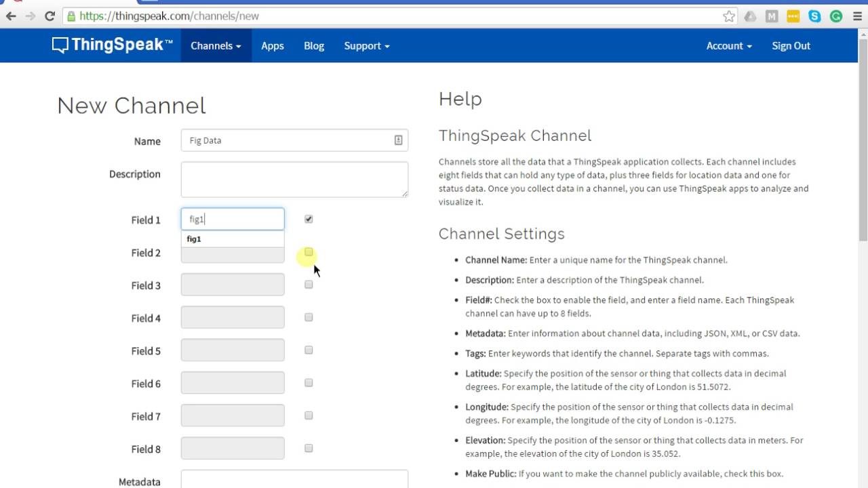Click the Field 5 input box
Screen dimensions: 868x488
233,350
